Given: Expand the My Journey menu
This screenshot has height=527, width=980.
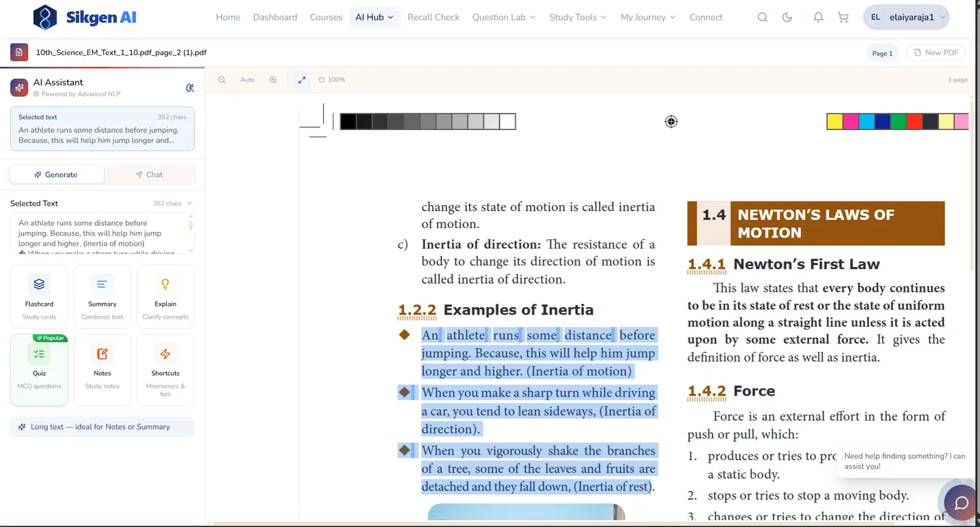Looking at the screenshot, I should (648, 17).
